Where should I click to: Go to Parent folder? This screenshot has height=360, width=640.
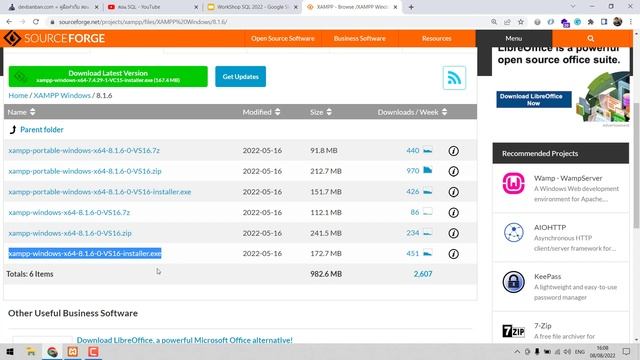click(42, 129)
